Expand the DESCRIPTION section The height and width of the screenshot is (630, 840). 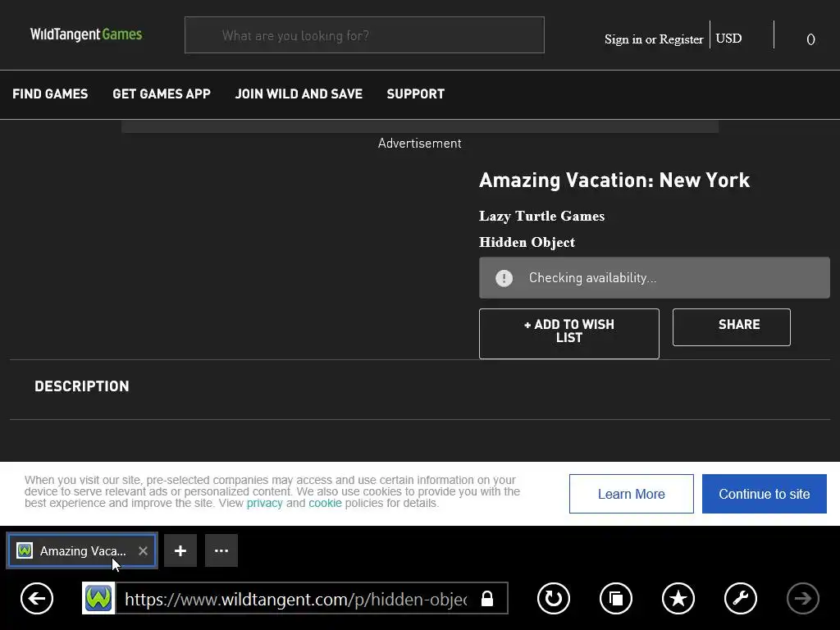[82, 386]
